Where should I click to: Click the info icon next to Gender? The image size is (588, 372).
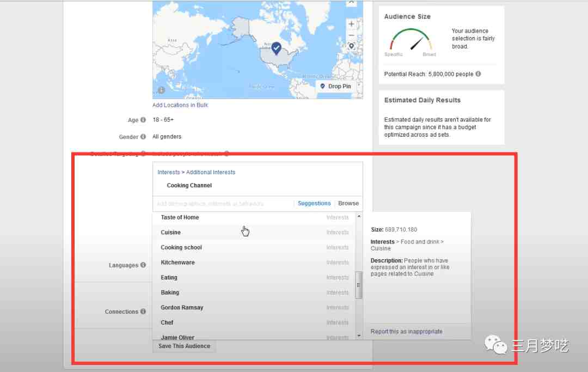tap(143, 137)
